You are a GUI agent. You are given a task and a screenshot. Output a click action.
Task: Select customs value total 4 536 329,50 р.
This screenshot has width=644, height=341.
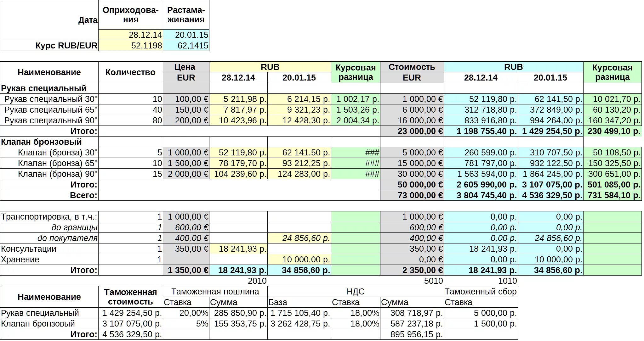(x=131, y=334)
